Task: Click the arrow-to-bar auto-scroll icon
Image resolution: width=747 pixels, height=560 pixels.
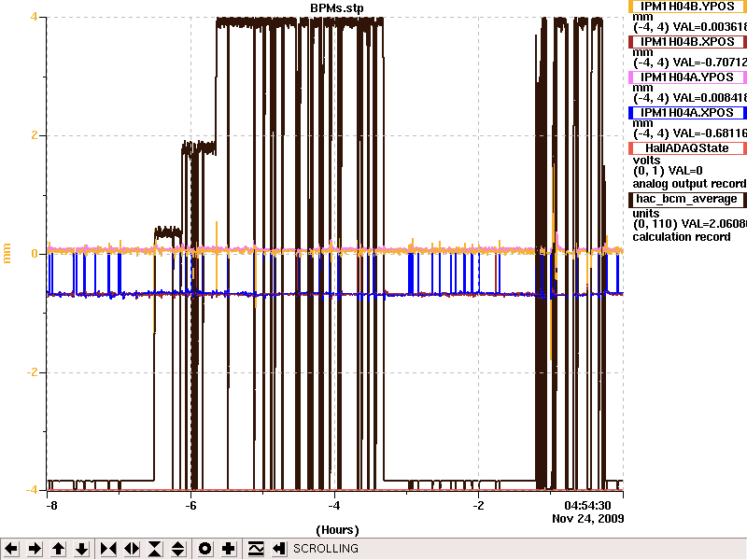Action: coord(279,549)
